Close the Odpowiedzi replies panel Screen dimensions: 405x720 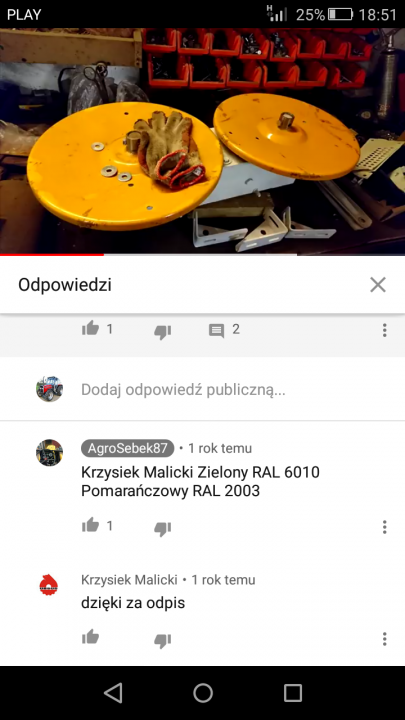(378, 285)
